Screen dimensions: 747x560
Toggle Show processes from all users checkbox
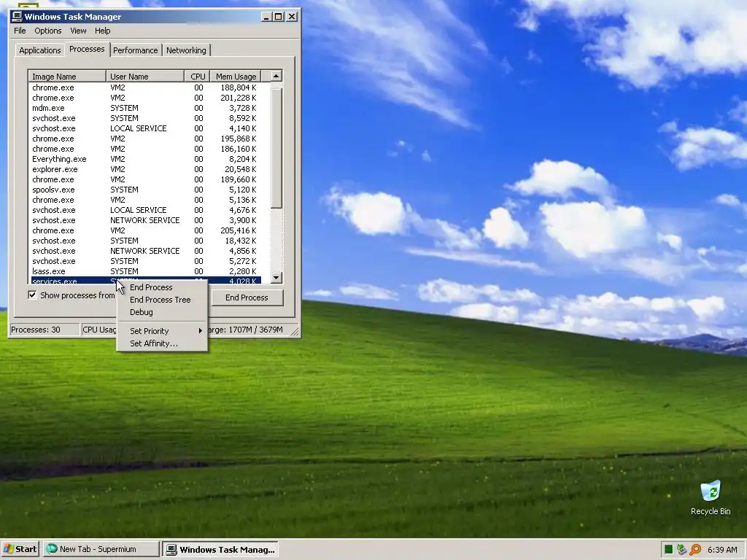coord(32,295)
